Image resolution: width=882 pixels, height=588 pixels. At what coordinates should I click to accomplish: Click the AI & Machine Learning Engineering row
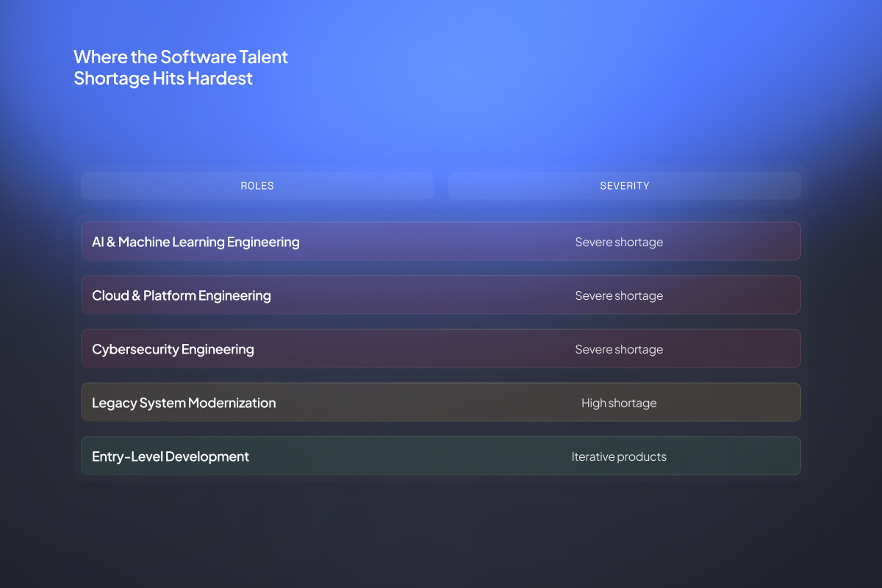click(441, 241)
